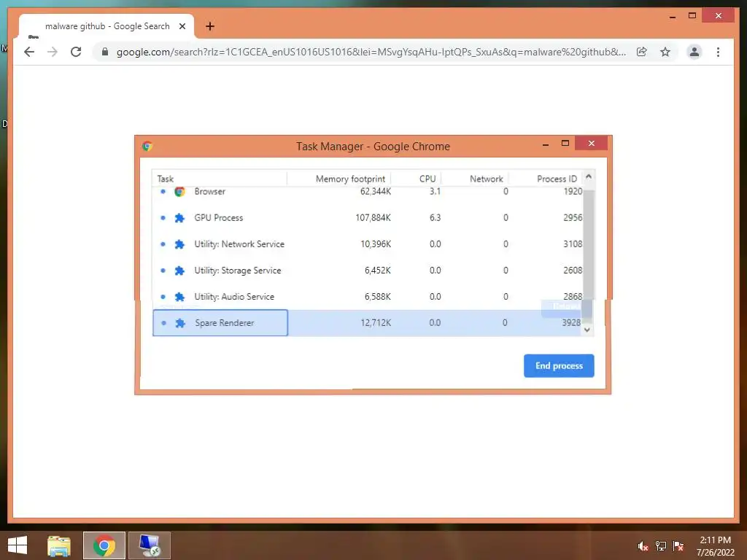Click the network tray icon
The width and height of the screenshot is (747, 560).
pyautogui.click(x=661, y=546)
